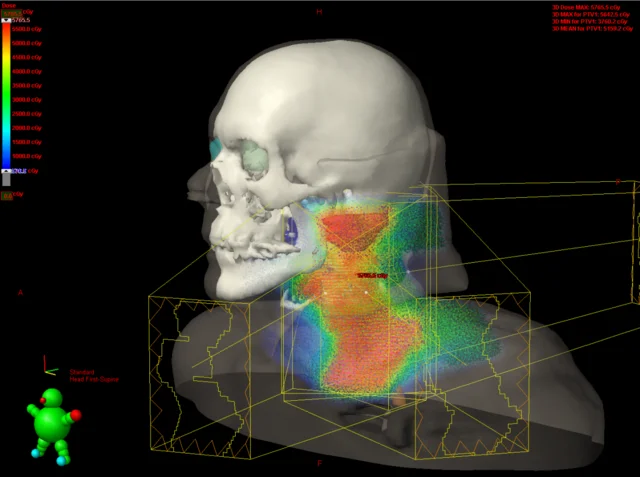
Task: Click the rainbow dose color bar
Action: [6, 95]
